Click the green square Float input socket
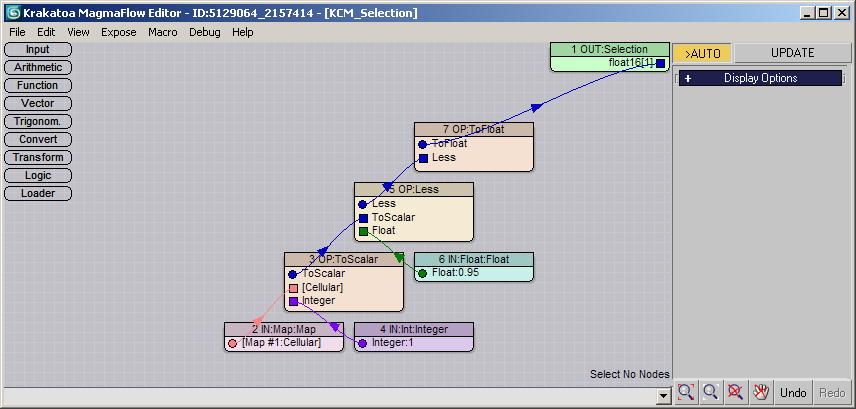 point(363,232)
